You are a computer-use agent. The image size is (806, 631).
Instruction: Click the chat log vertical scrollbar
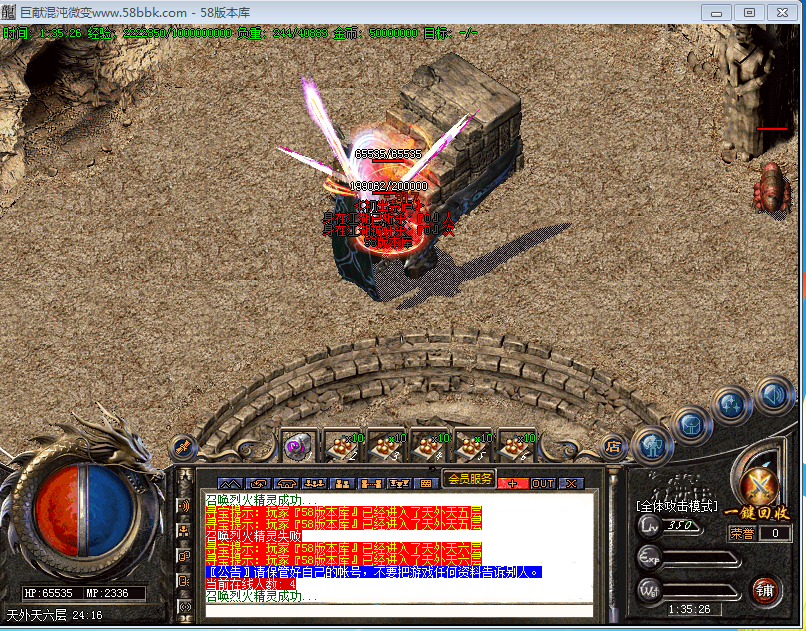click(613, 544)
